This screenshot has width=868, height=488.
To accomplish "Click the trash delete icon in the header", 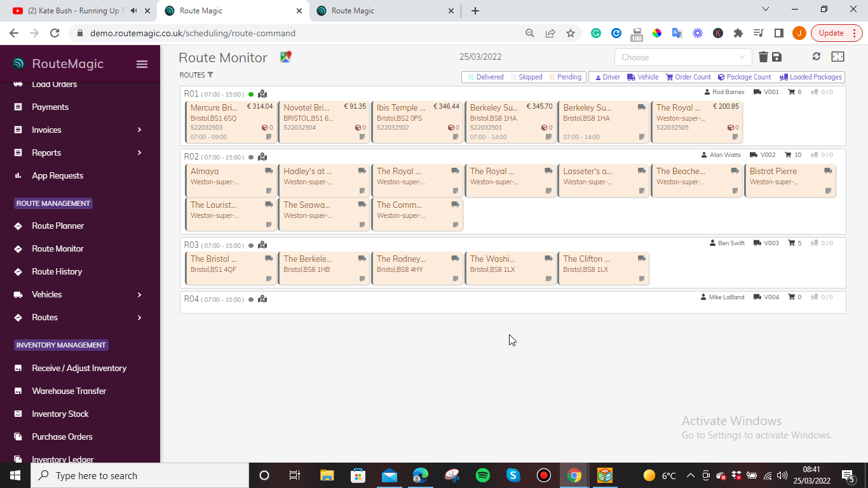I will point(763,57).
